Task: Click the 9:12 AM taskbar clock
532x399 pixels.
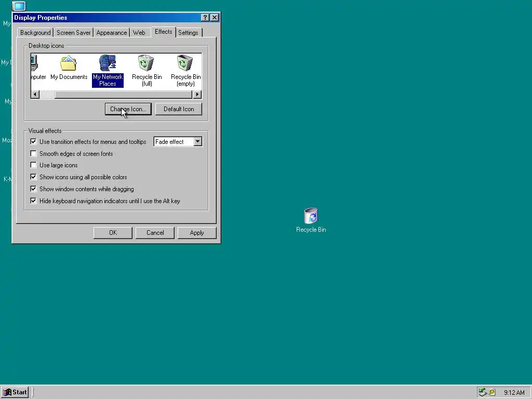Action: 514,393
